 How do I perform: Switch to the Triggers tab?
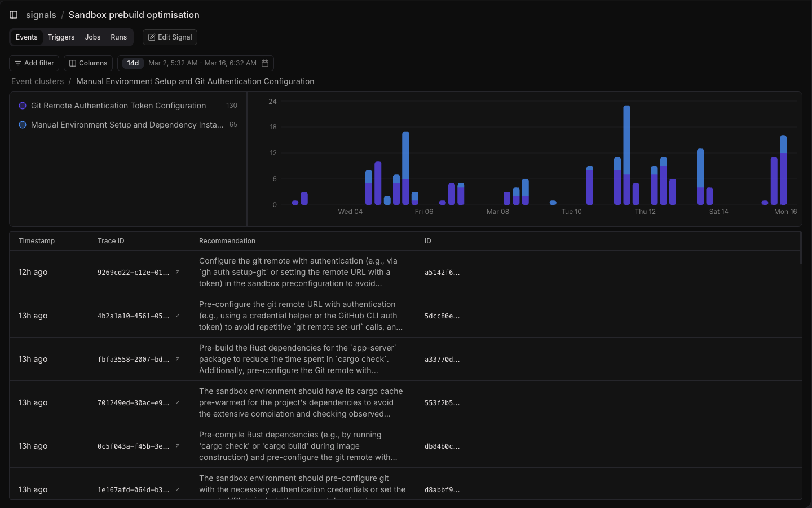tap(61, 37)
